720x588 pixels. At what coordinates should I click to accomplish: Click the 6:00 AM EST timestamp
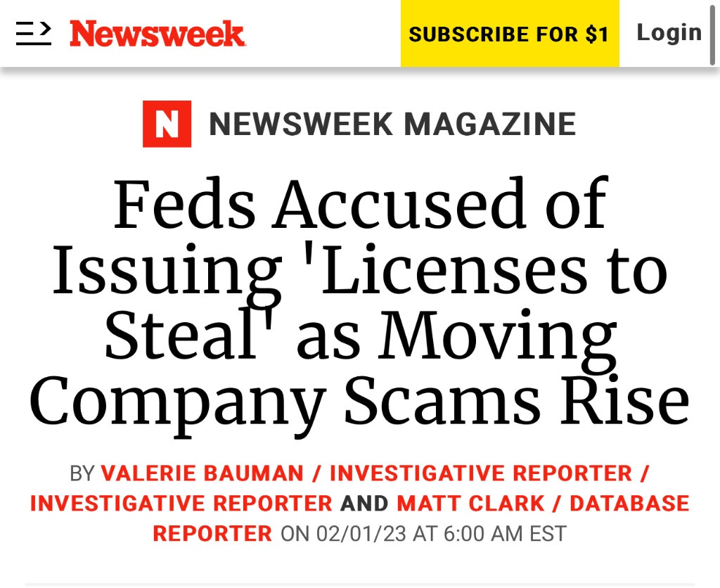tap(505, 534)
